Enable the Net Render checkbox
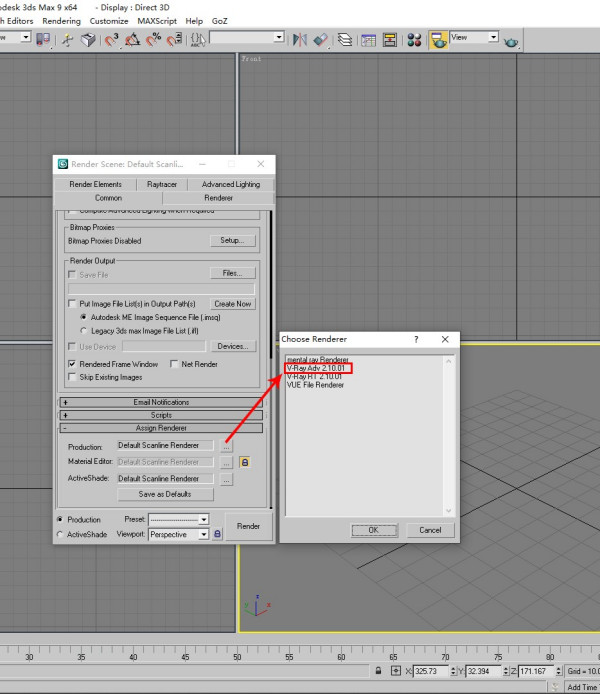This screenshot has width=600, height=694. point(174,364)
